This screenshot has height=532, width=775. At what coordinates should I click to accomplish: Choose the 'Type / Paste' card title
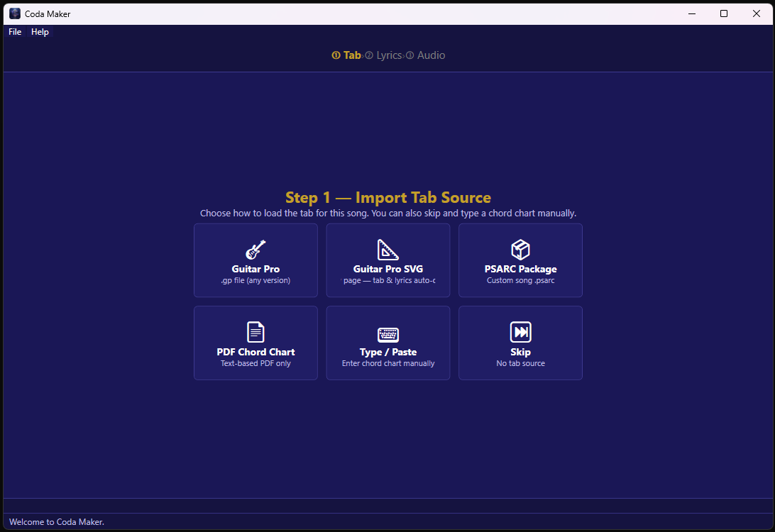pos(388,353)
